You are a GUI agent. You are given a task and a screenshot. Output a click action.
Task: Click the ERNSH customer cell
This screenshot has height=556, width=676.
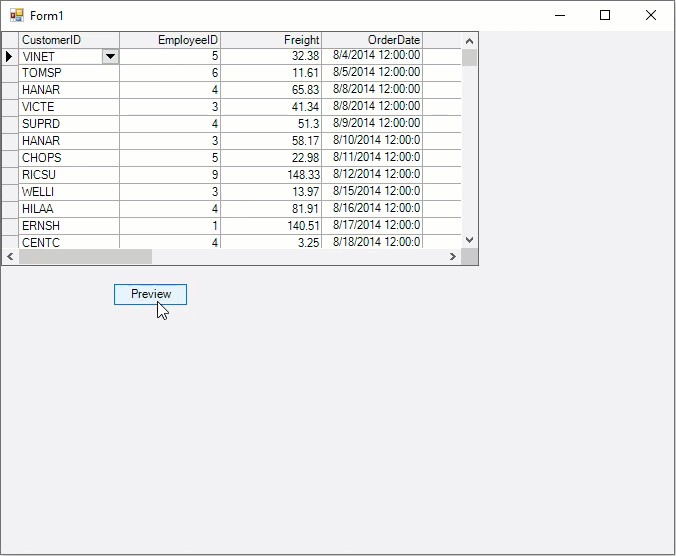[x=68, y=226]
